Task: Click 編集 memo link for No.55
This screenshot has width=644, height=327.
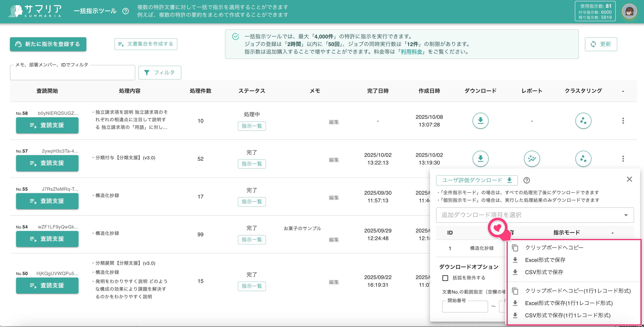Action: coord(334,198)
